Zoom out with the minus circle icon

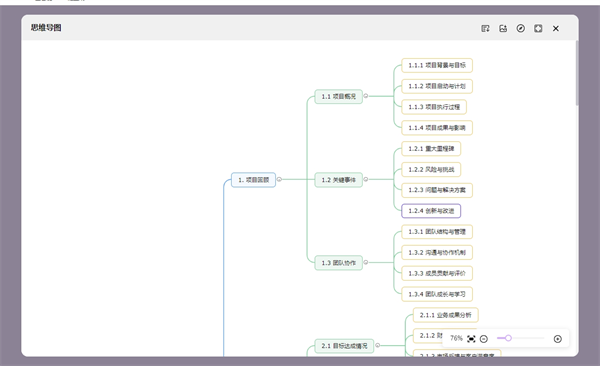(484, 339)
